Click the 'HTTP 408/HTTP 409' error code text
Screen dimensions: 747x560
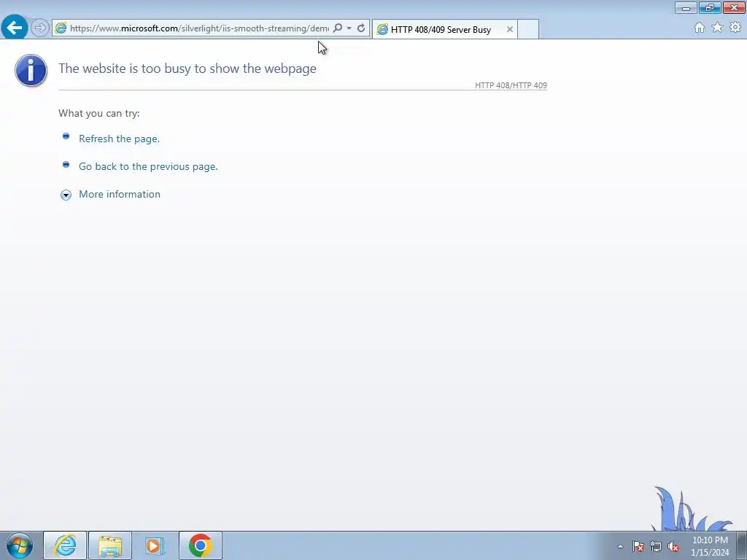coord(511,85)
